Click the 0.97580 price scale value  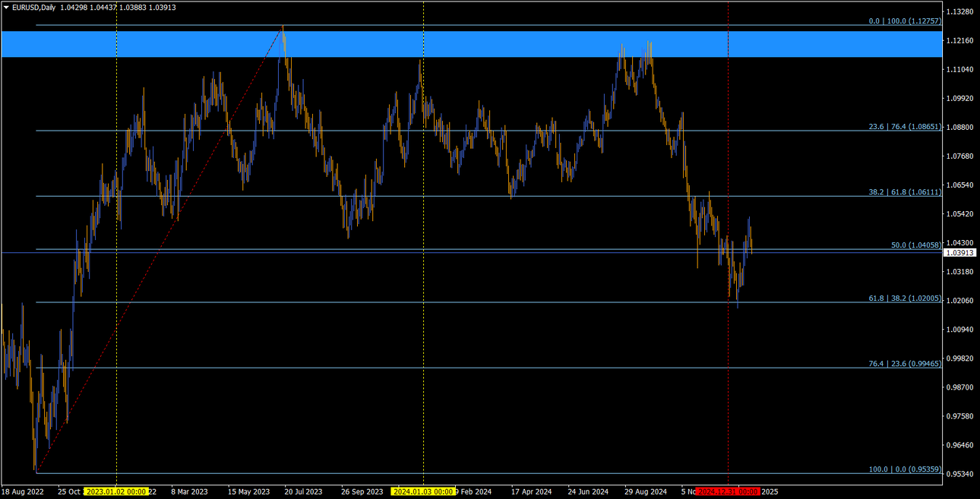click(x=960, y=415)
